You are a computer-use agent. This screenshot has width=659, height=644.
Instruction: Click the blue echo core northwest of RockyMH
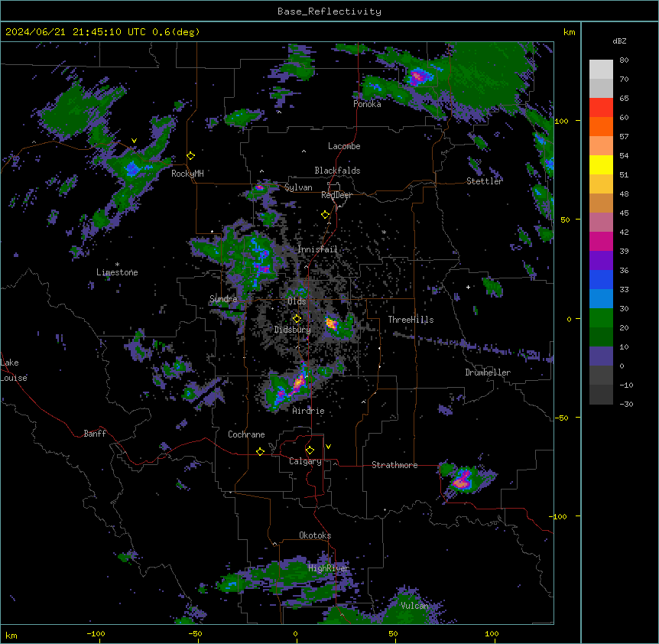point(133,168)
